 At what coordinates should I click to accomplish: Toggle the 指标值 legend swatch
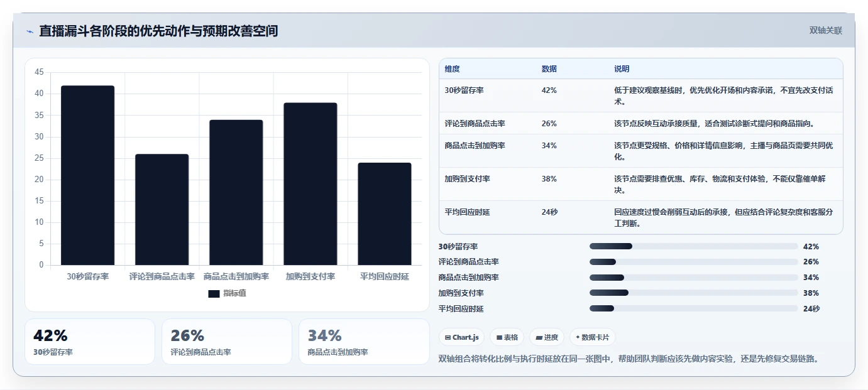214,293
